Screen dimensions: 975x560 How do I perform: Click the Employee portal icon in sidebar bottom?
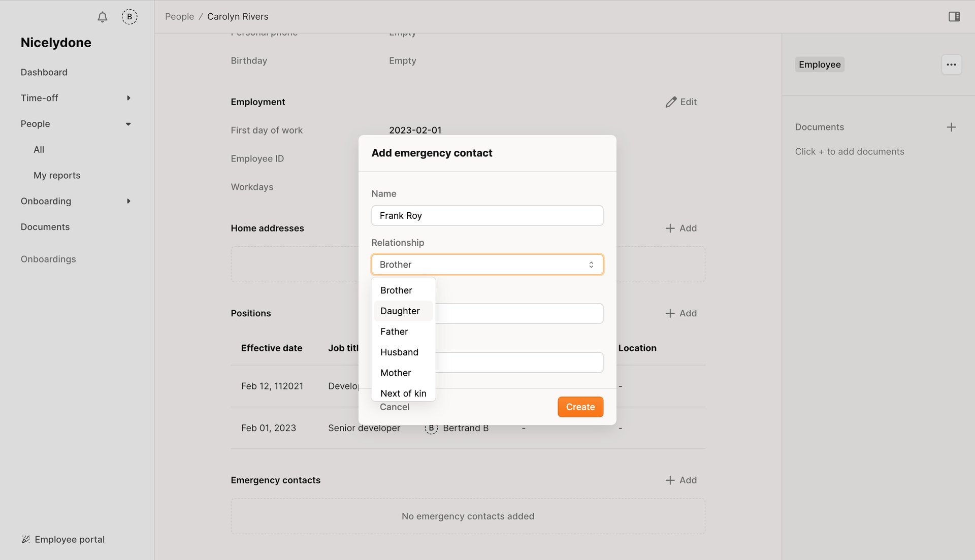(26, 539)
